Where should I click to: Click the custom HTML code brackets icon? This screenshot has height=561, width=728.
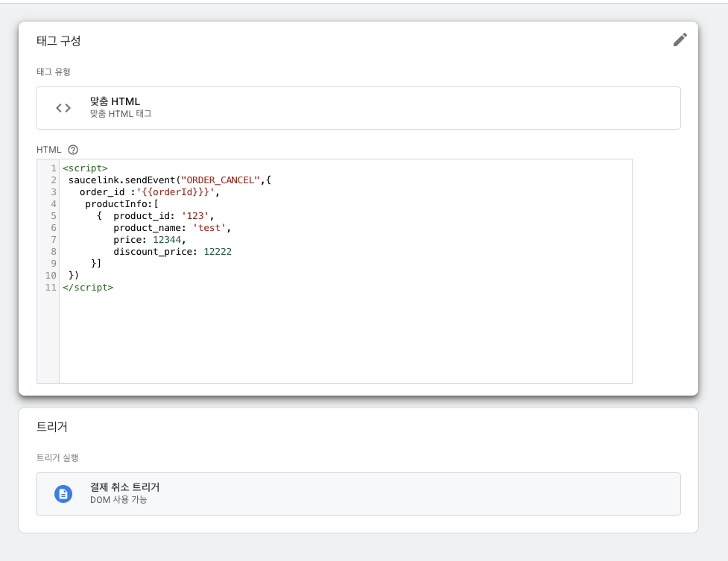pos(63,108)
